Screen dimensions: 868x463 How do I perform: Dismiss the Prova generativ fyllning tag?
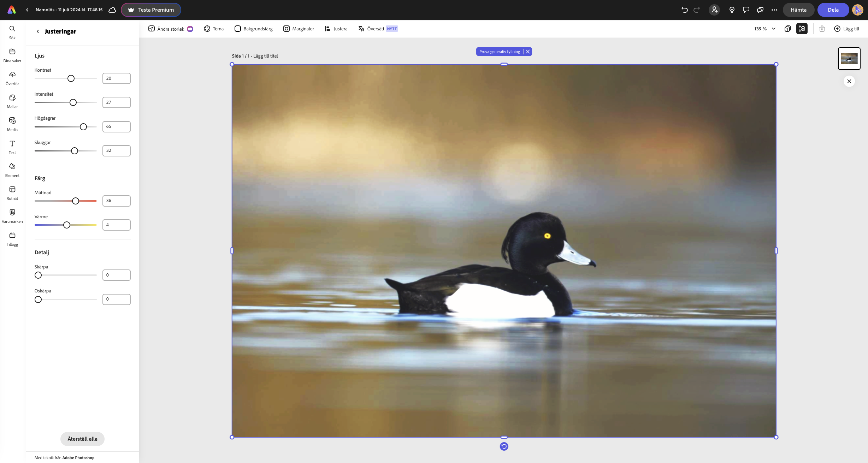coord(528,52)
